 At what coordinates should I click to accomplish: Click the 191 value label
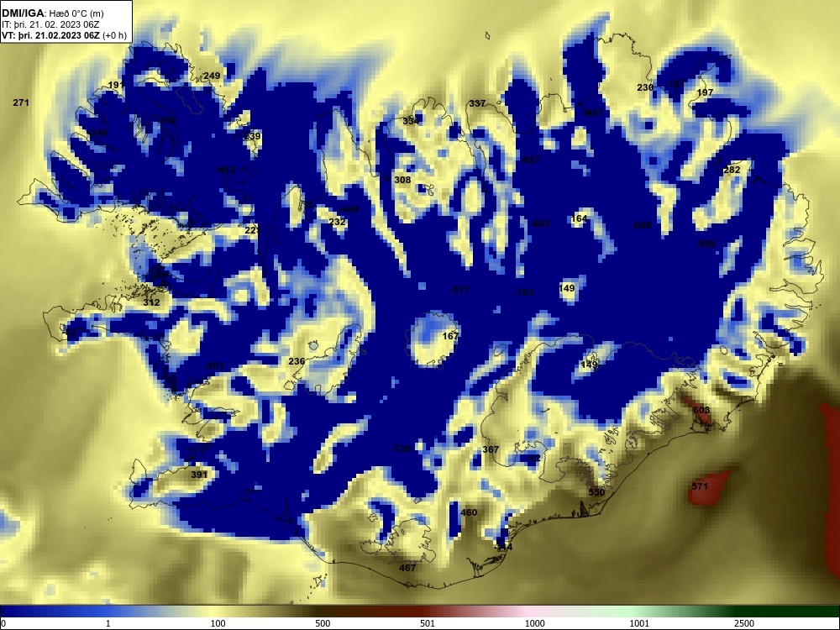tap(116, 85)
